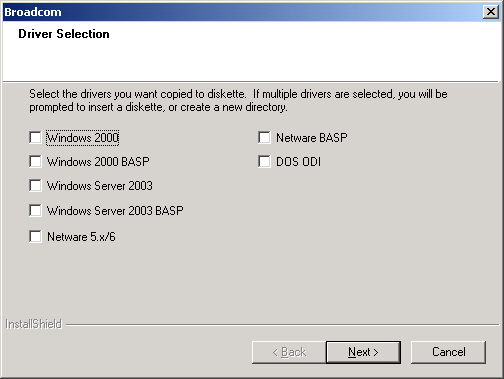
Task: Click the Next button
Action: (x=363, y=352)
